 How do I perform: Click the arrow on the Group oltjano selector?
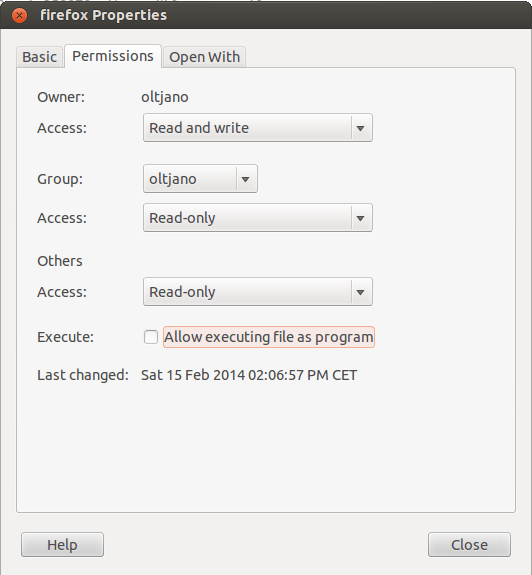tap(246, 179)
